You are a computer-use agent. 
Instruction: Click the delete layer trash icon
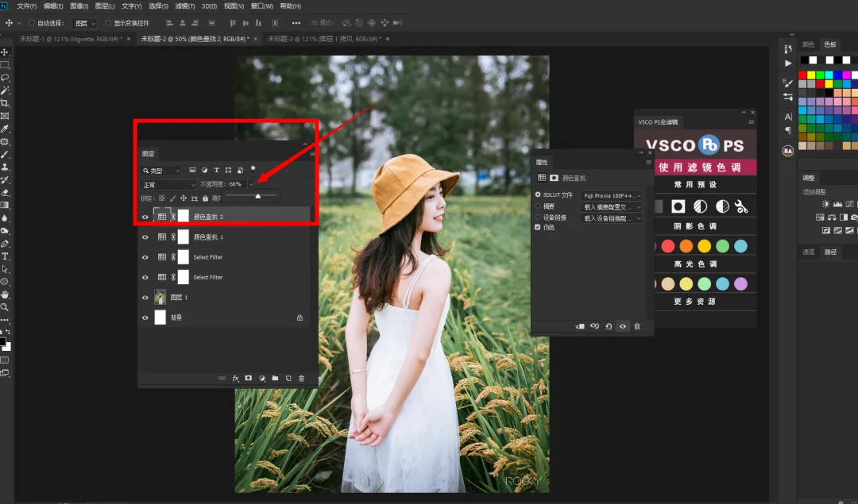[x=302, y=379]
